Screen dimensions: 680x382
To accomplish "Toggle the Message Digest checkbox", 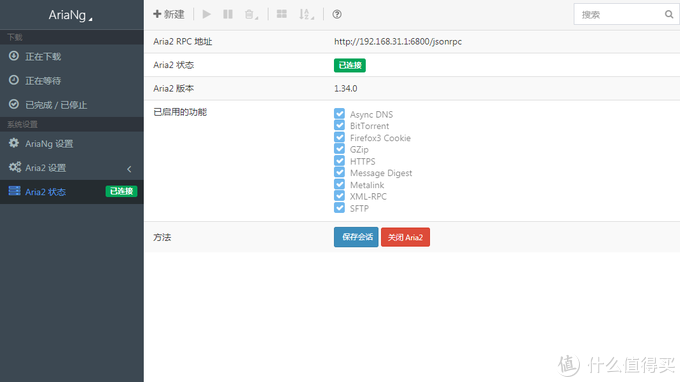I will [340, 173].
